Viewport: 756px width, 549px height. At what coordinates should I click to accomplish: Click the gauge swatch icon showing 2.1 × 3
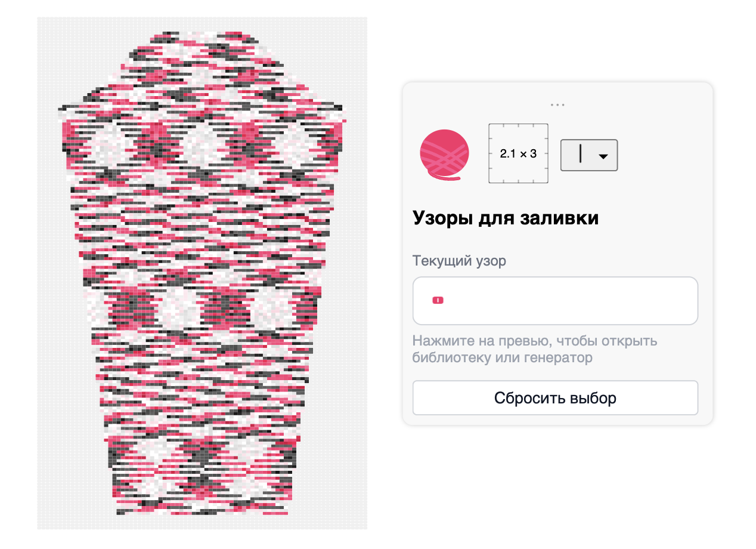[518, 153]
